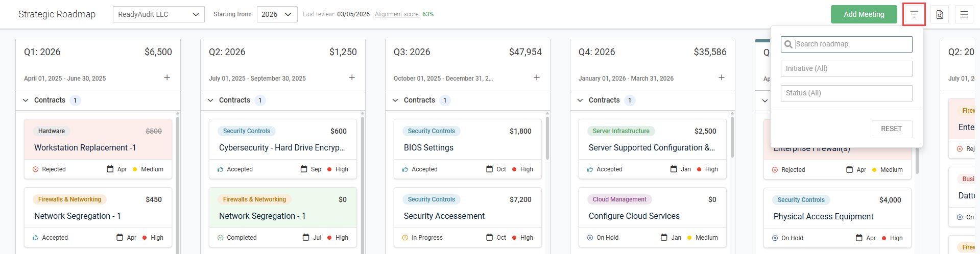
Task: Click plus icon in Q4: 2026 column
Action: point(722,78)
